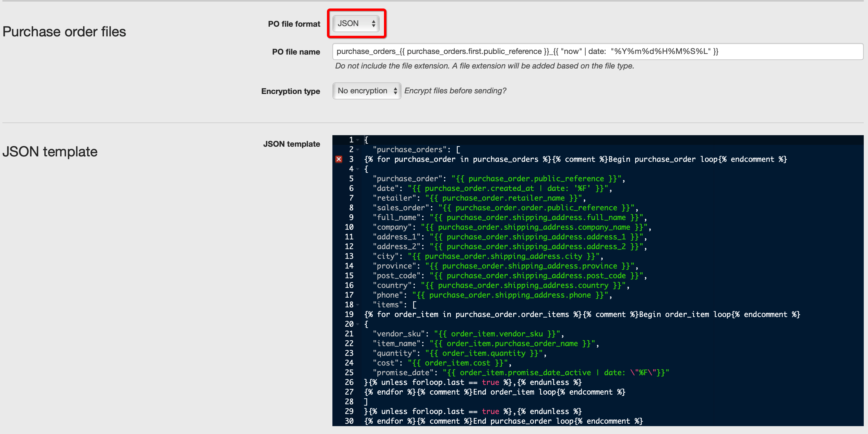Click the "phone" shipping address line
The image size is (868, 434).
[x=492, y=295]
